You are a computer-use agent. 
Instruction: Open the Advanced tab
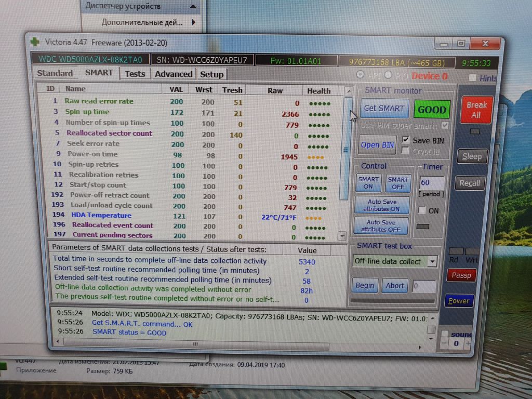point(174,74)
